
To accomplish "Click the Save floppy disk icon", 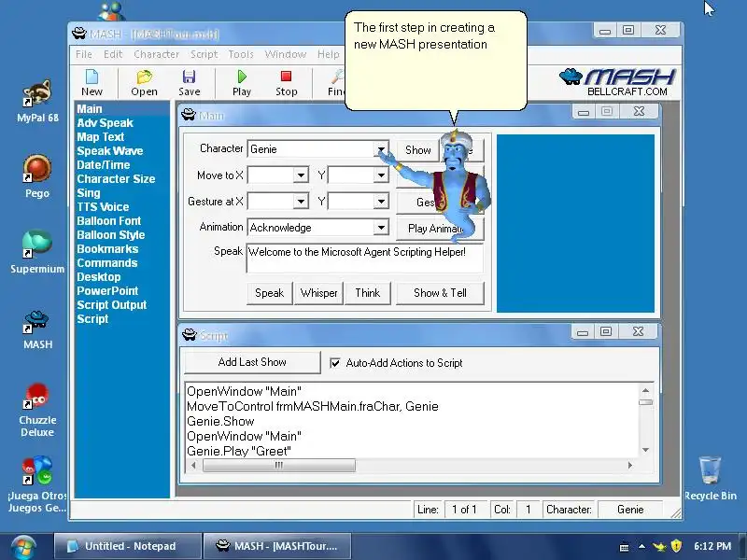I will (190, 82).
